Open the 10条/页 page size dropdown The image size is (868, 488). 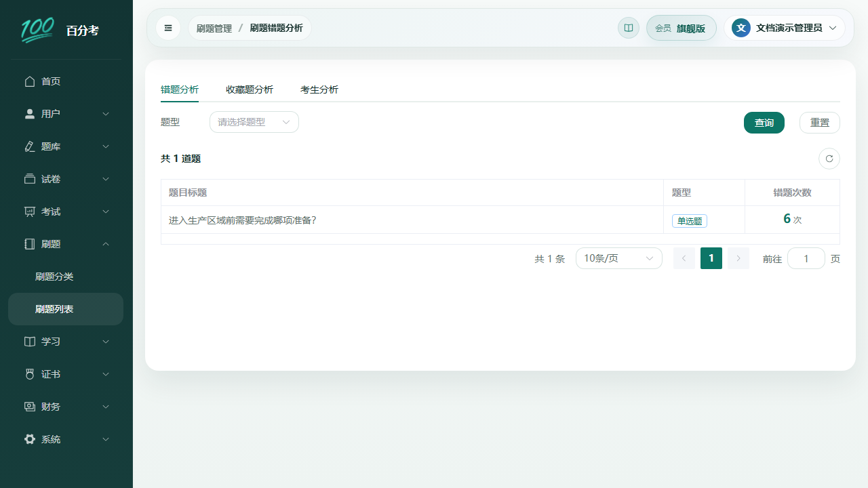pyautogui.click(x=619, y=258)
